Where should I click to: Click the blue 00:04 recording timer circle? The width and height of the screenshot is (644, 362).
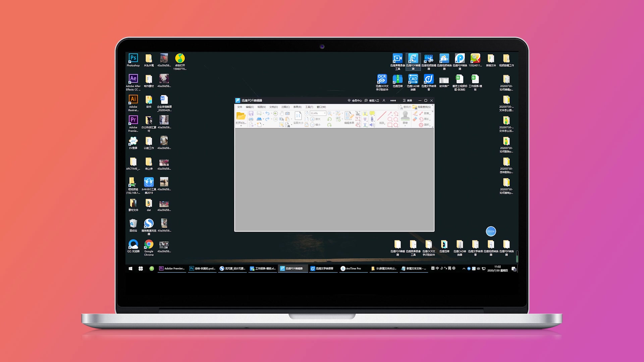click(x=491, y=231)
